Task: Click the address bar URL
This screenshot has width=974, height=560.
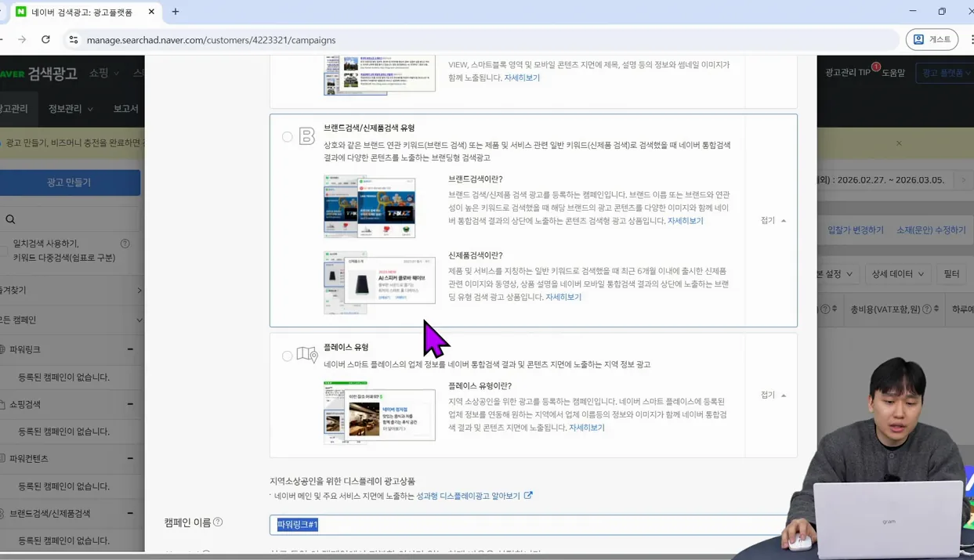Action: coord(211,40)
